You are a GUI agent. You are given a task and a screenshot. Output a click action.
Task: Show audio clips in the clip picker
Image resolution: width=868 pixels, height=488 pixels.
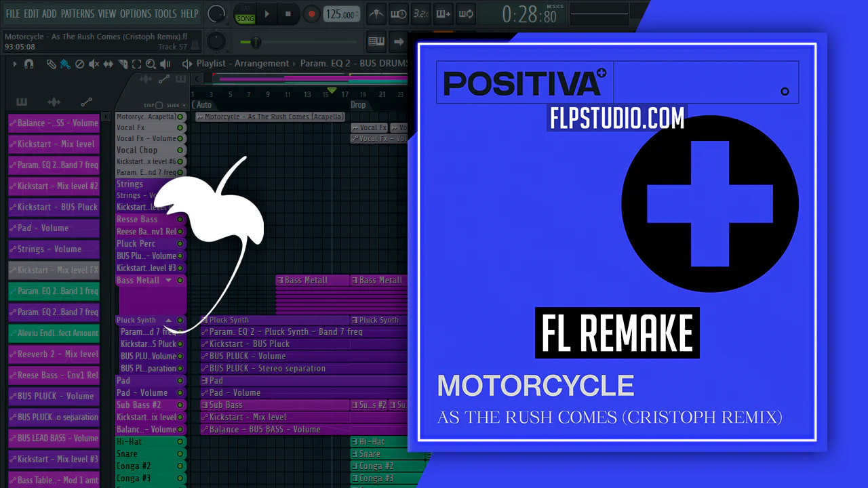pos(54,102)
